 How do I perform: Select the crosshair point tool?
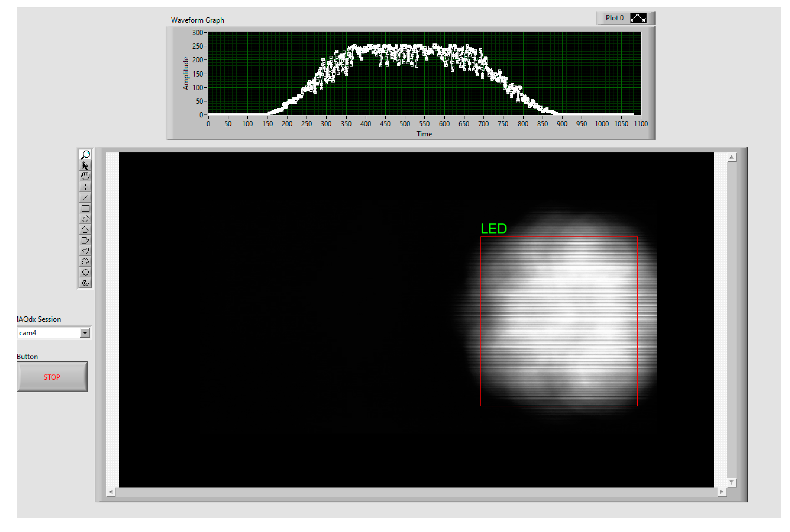85,187
